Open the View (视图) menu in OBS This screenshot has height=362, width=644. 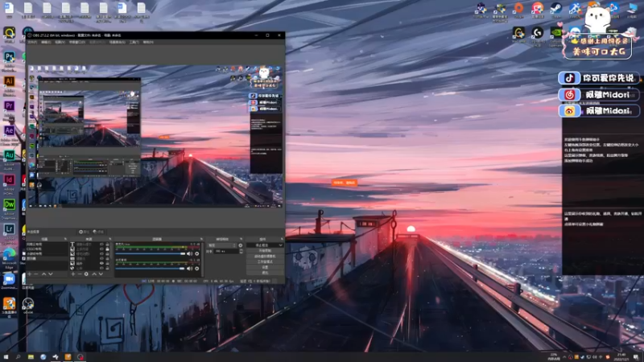(60, 42)
